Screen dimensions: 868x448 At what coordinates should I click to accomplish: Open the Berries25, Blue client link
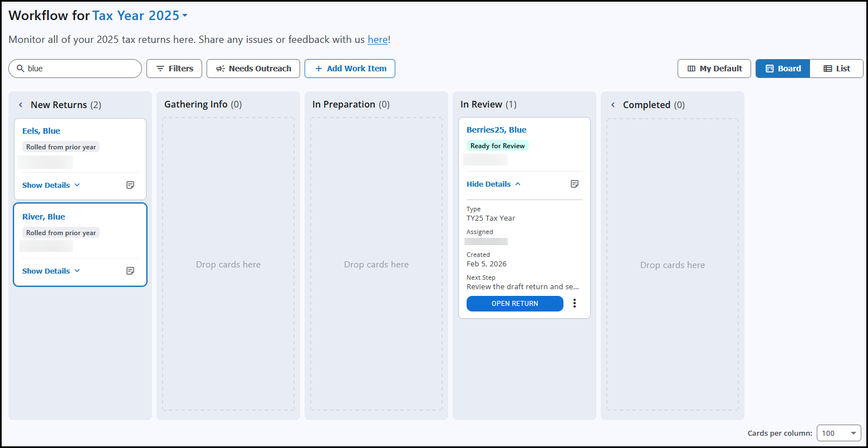[x=496, y=130]
